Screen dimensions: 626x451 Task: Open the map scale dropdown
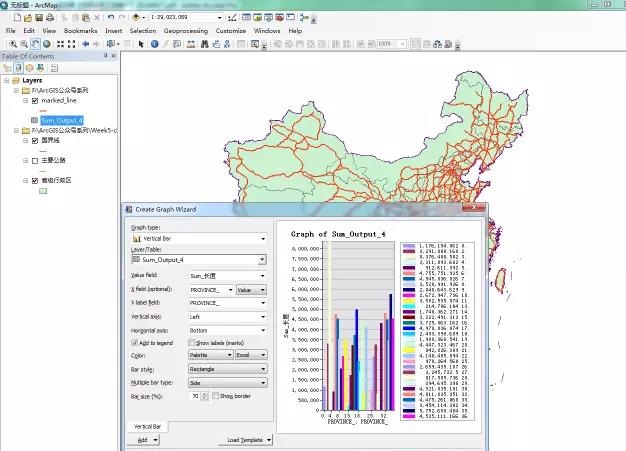[x=219, y=18]
